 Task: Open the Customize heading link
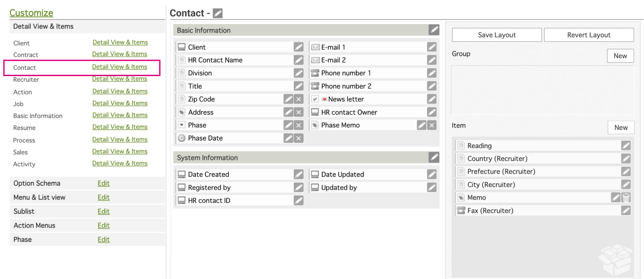(31, 13)
